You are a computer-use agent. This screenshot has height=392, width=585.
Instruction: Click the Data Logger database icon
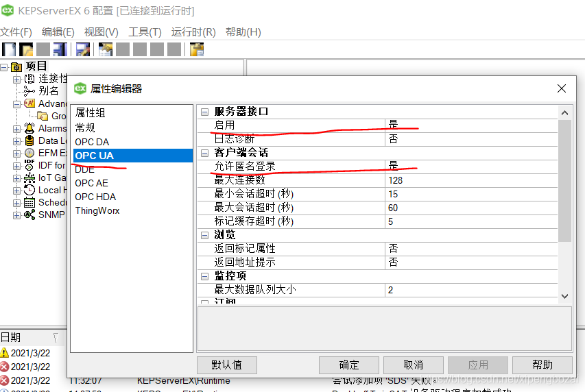pyautogui.click(x=29, y=140)
